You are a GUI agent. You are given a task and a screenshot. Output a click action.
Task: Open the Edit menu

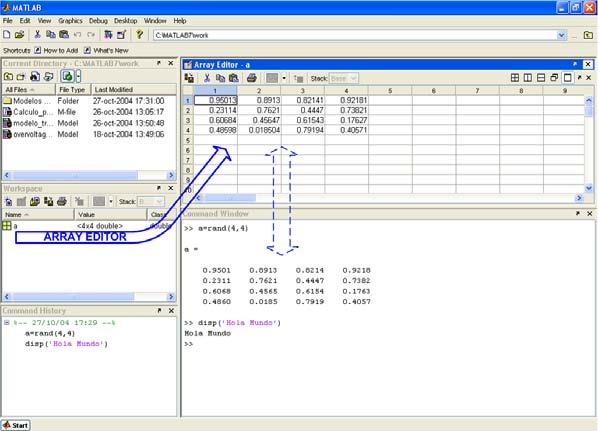(25, 21)
